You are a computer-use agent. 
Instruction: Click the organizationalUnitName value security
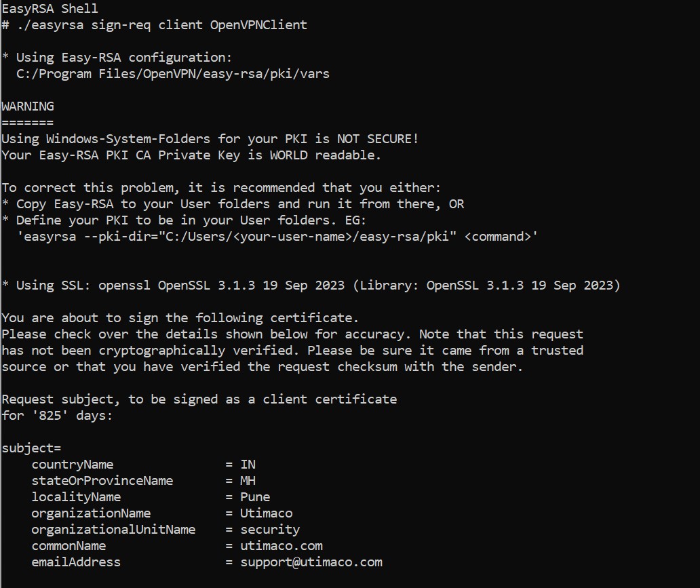pos(270,530)
